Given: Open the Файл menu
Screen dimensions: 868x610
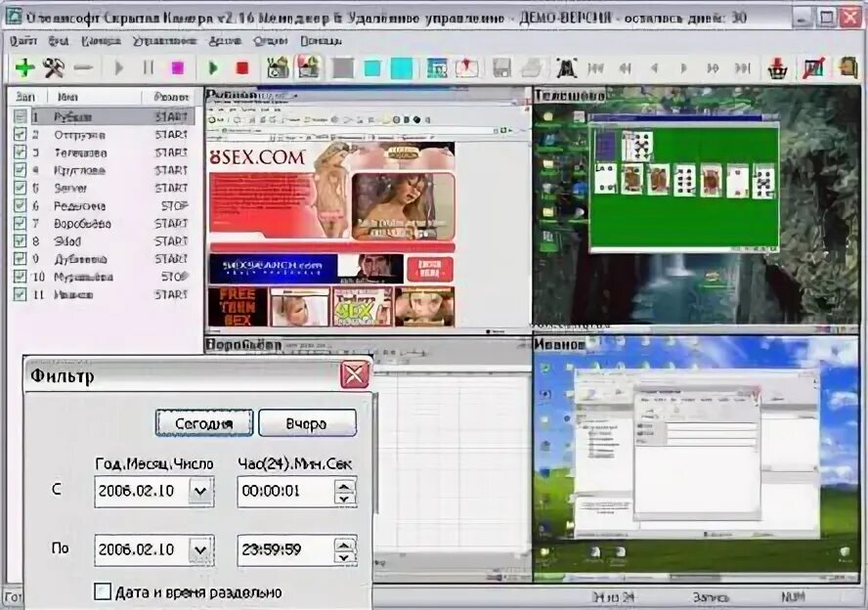Looking at the screenshot, I should [x=23, y=41].
